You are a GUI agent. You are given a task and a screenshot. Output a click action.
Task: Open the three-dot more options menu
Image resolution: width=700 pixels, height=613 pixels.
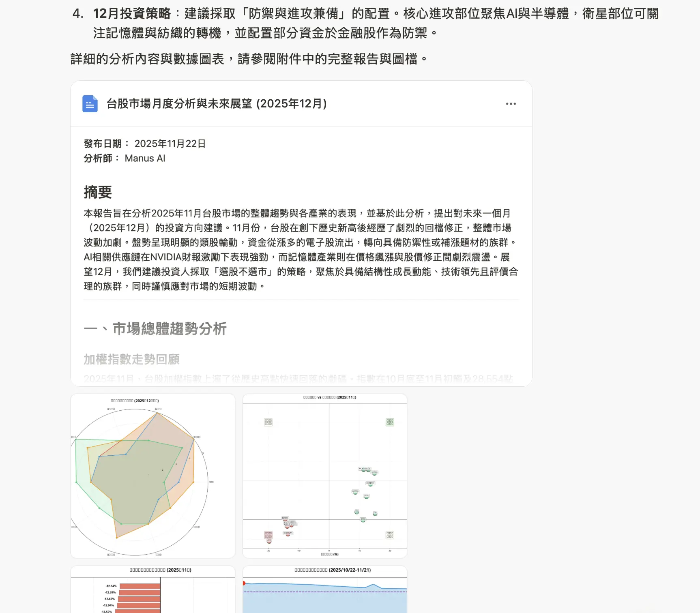coord(511,104)
